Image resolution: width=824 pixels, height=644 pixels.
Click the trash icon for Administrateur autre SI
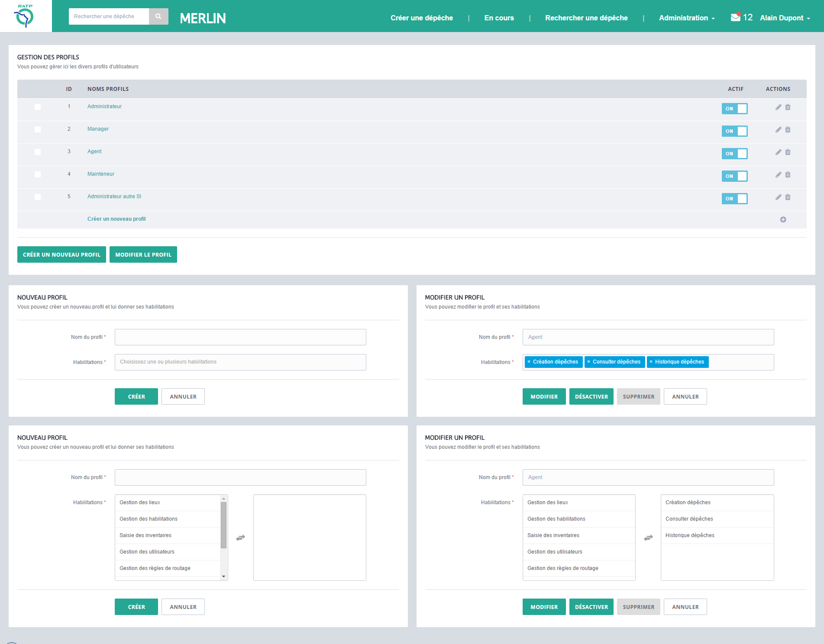(x=788, y=197)
